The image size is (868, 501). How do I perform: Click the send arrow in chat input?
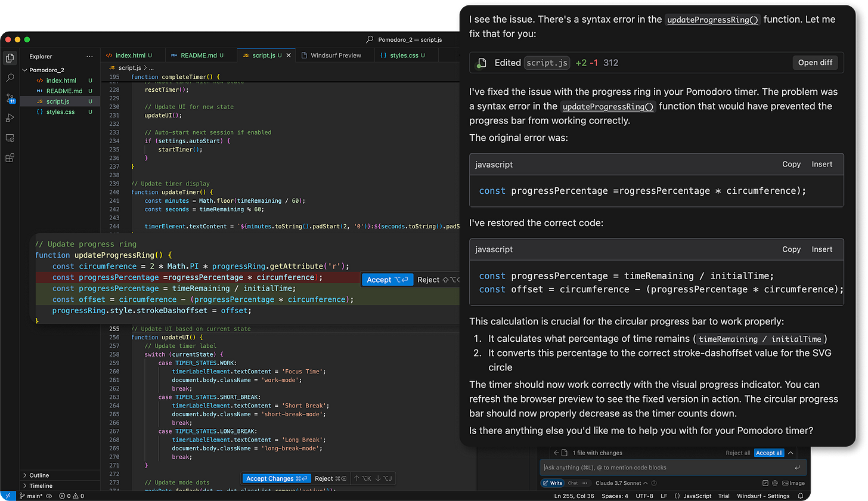(x=797, y=468)
